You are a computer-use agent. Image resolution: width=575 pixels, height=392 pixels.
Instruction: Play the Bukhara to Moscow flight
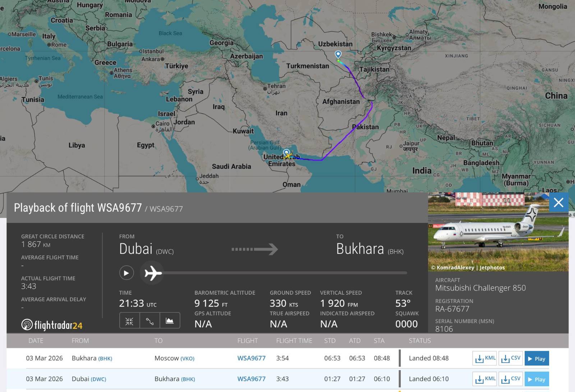537,359
